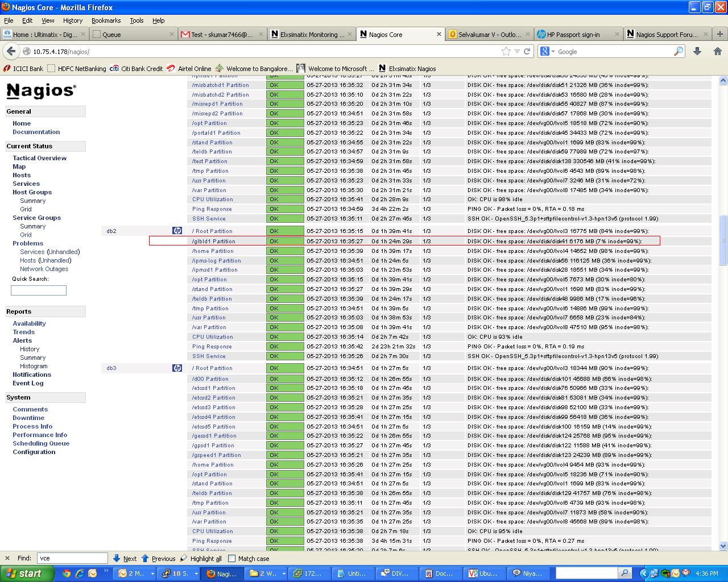The height and width of the screenshot is (582, 728).
Task: Click the page's vertical scrollbar thumb
Action: (723, 239)
